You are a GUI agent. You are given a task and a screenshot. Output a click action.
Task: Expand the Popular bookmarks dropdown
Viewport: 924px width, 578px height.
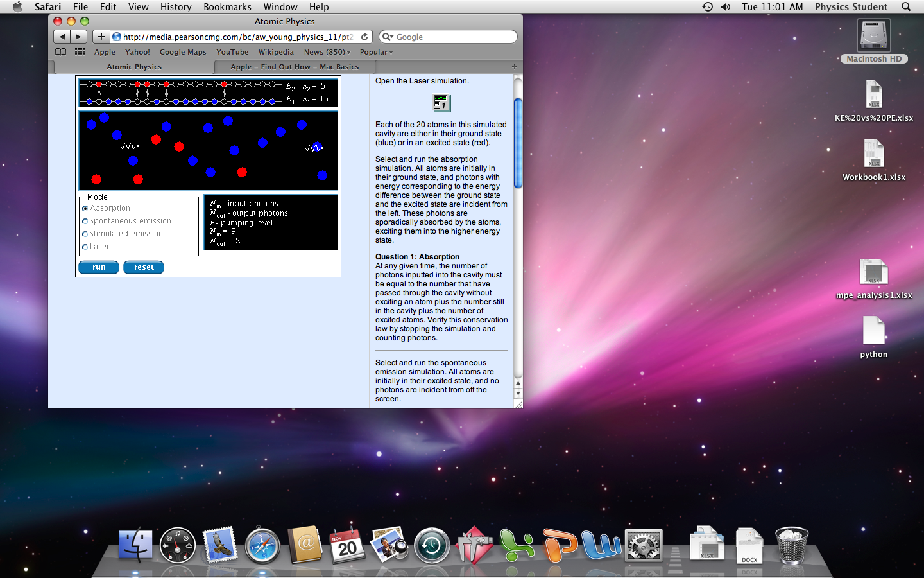click(376, 52)
